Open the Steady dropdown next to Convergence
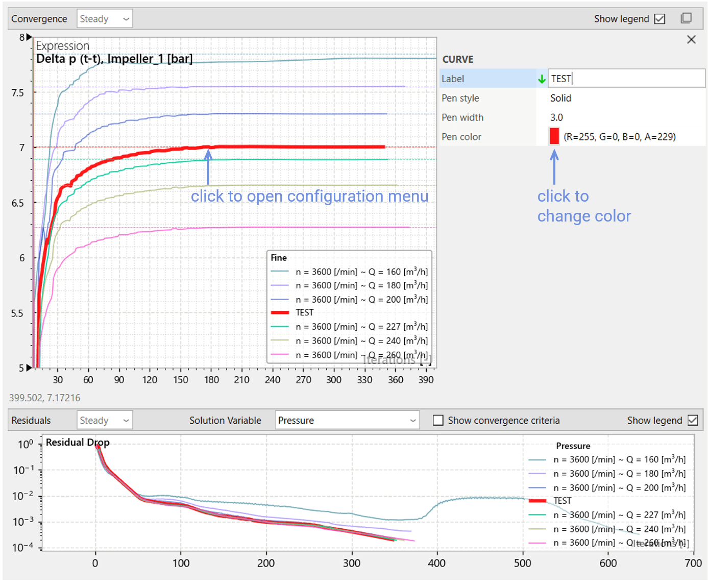 105,19
